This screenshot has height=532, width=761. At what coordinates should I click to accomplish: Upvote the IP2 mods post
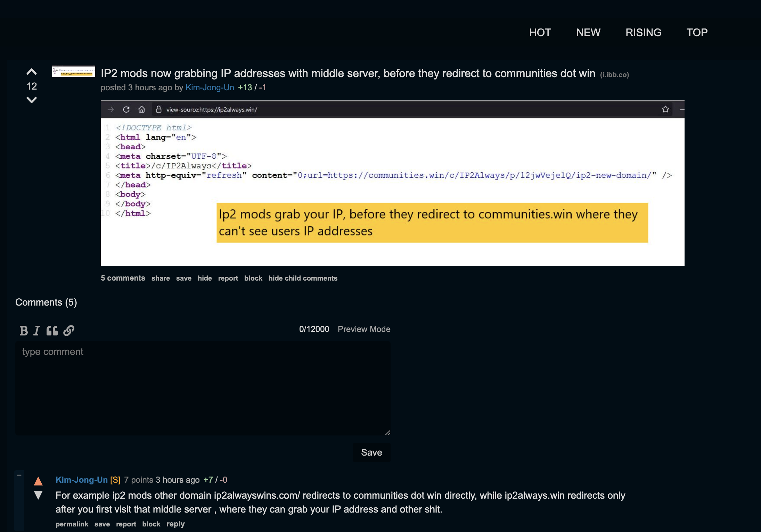click(x=32, y=72)
